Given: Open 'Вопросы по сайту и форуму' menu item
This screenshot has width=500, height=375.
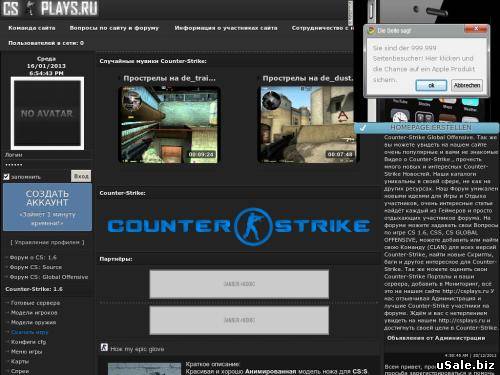Looking at the screenshot, I should (x=114, y=28).
